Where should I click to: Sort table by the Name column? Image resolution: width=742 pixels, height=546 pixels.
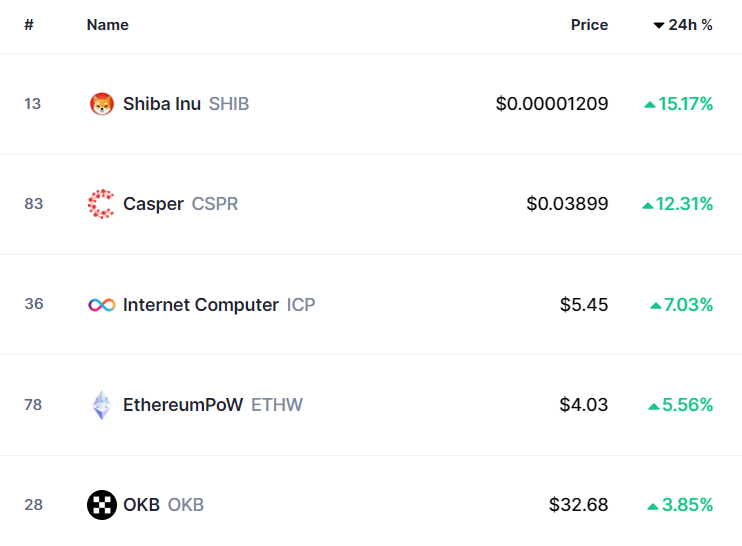click(107, 25)
